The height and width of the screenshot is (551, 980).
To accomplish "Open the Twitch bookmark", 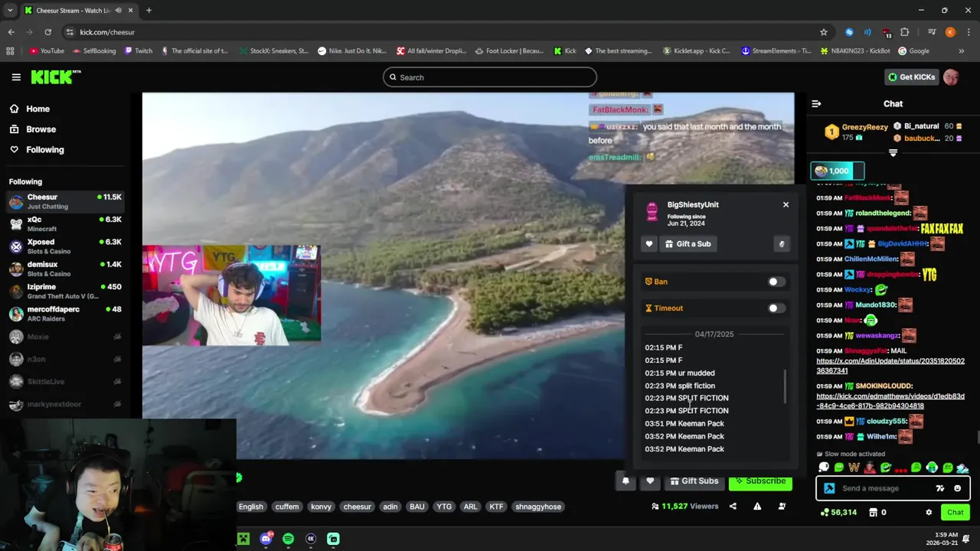I will tap(139, 51).
